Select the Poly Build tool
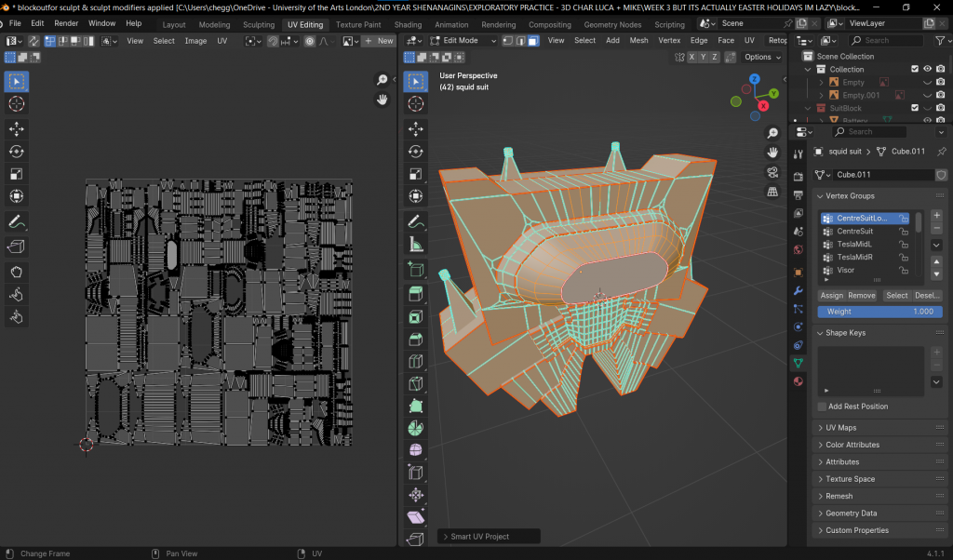Screen dimensions: 953x560 click(x=416, y=406)
